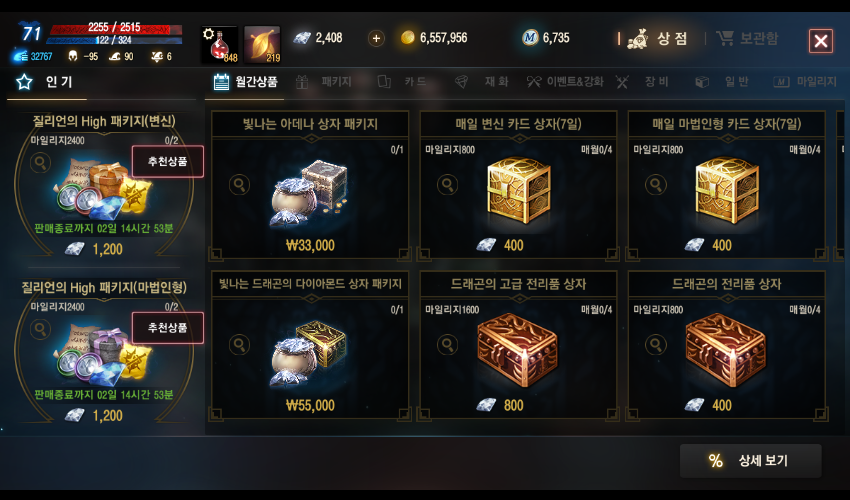Open the 이벤트&강화 tab
This screenshot has width=850, height=500.
tap(564, 82)
